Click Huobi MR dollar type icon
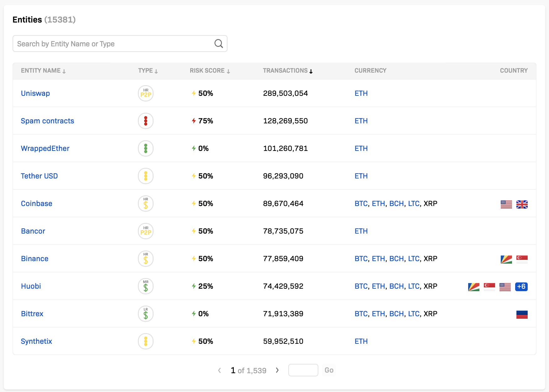This screenshot has height=392, width=549. [146, 286]
